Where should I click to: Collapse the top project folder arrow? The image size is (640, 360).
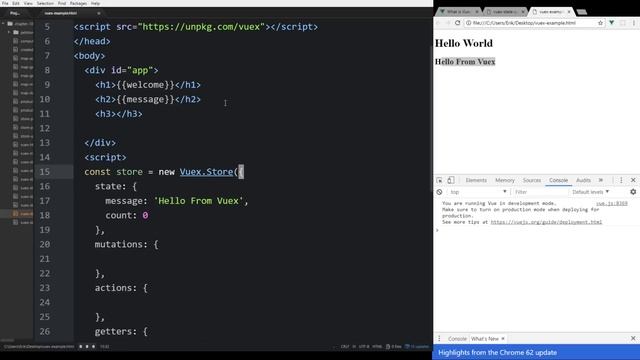(x=4, y=24)
